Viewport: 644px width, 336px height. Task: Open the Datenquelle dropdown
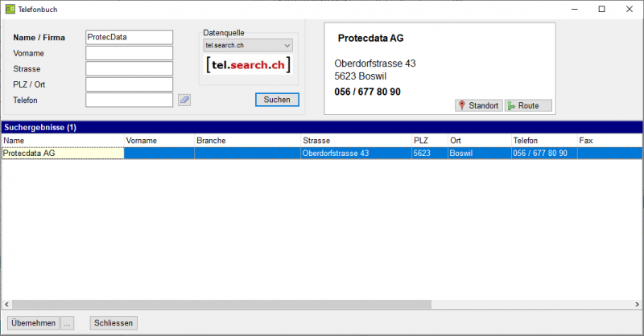pyautogui.click(x=248, y=45)
